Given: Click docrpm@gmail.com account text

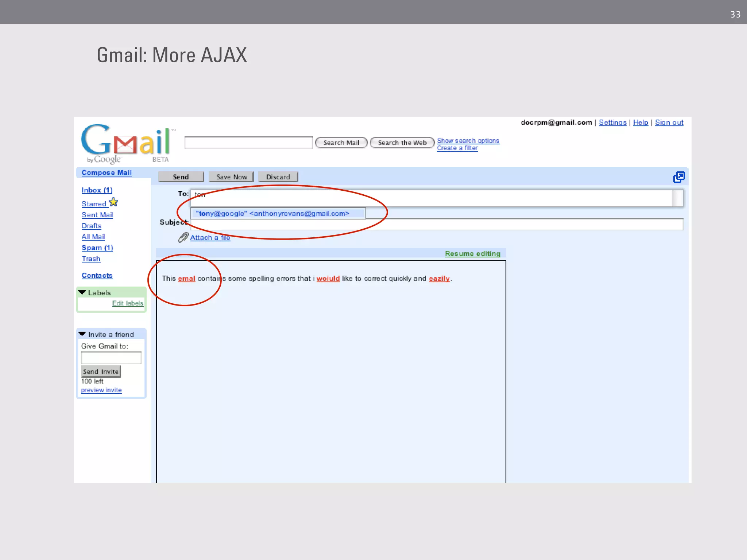Looking at the screenshot, I should tap(556, 122).
